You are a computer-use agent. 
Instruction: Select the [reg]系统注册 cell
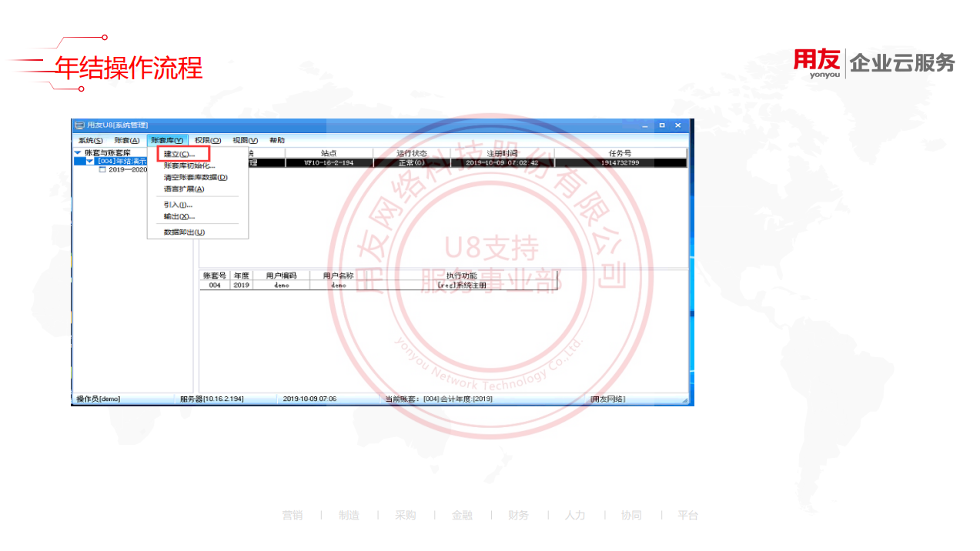click(462, 285)
